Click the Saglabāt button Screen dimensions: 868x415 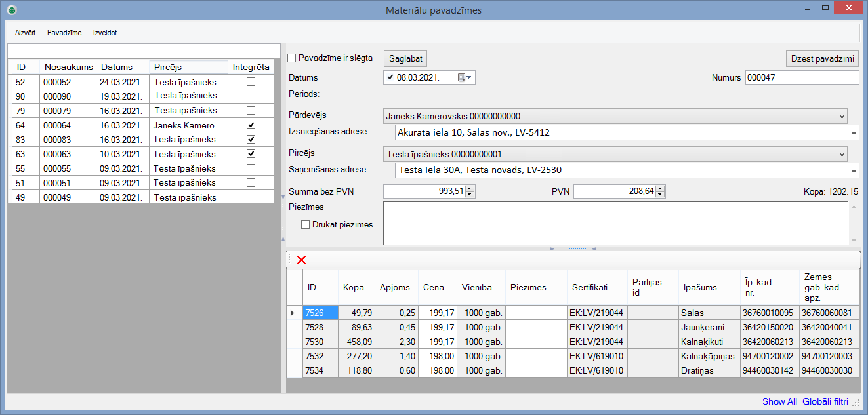tap(405, 58)
